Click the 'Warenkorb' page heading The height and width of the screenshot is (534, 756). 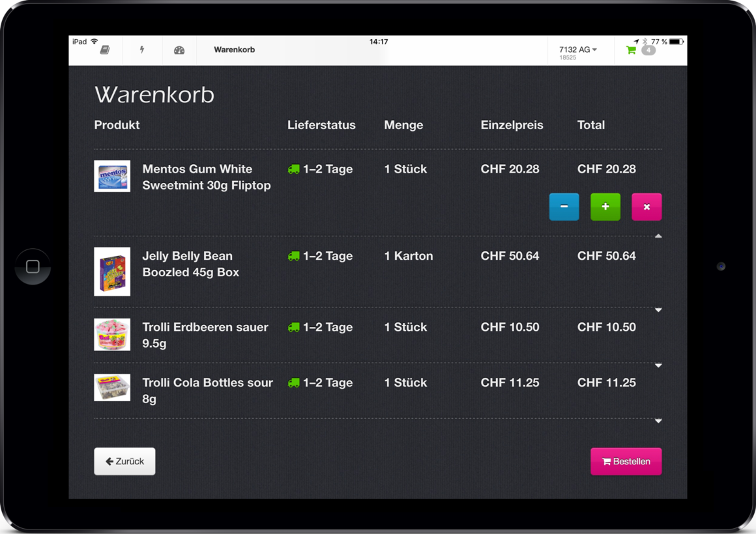[154, 94]
